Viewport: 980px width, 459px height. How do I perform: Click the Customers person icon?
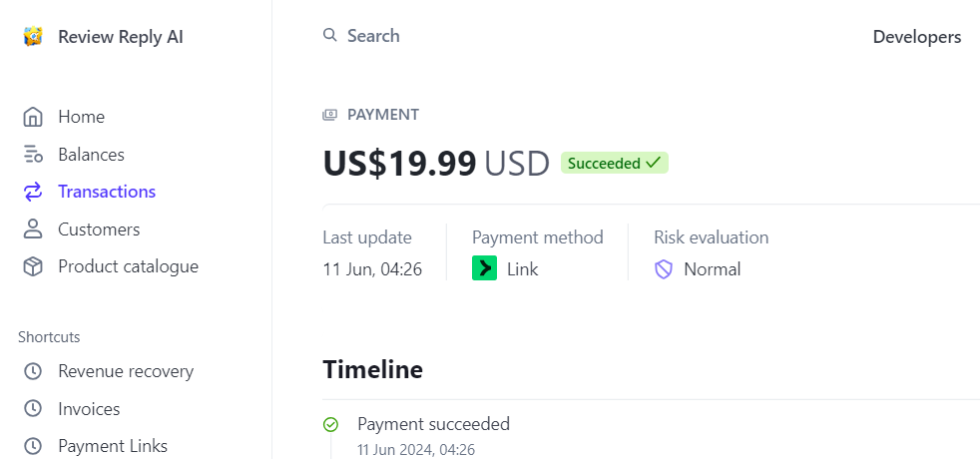(x=33, y=229)
